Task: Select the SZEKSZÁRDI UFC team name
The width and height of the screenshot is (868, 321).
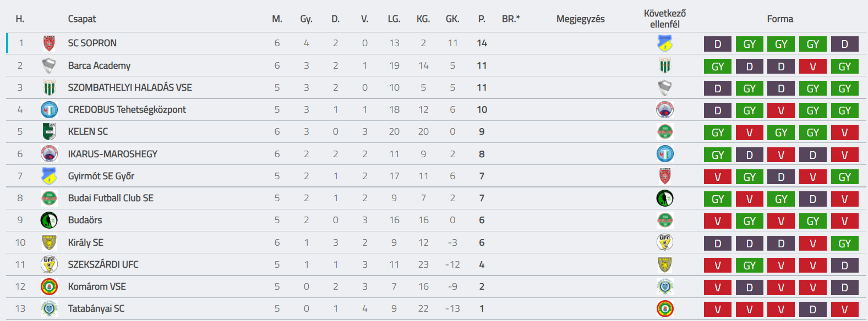Action: pos(103,264)
